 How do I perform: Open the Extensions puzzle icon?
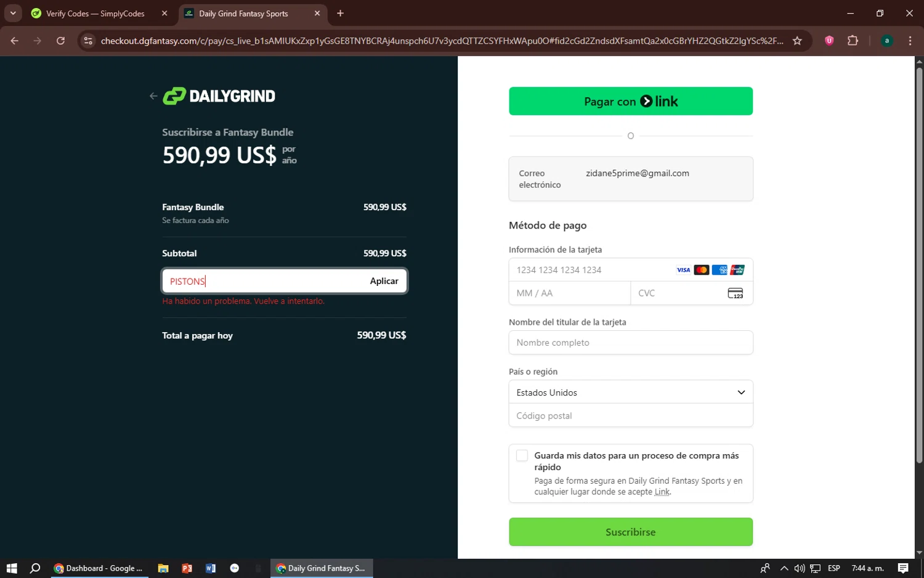pyautogui.click(x=853, y=41)
